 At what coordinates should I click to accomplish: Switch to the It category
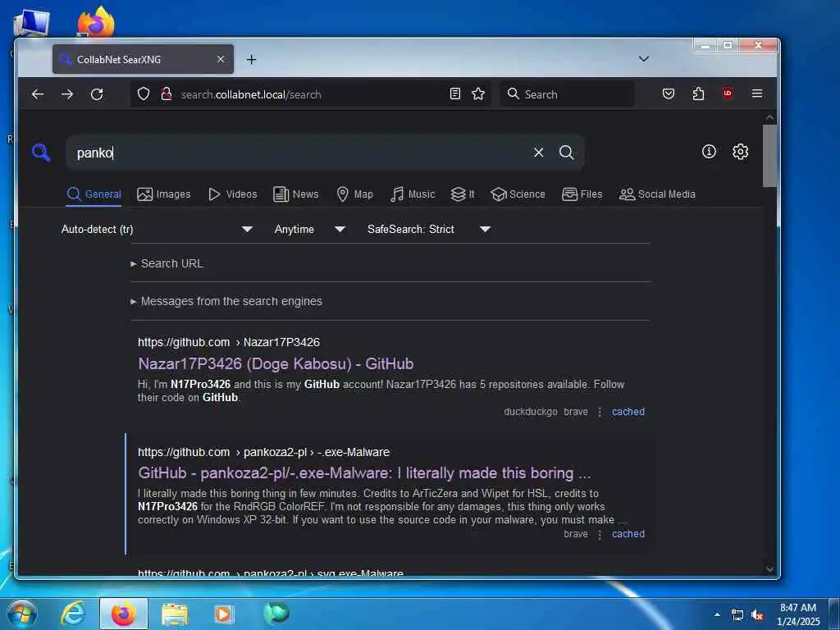(463, 194)
